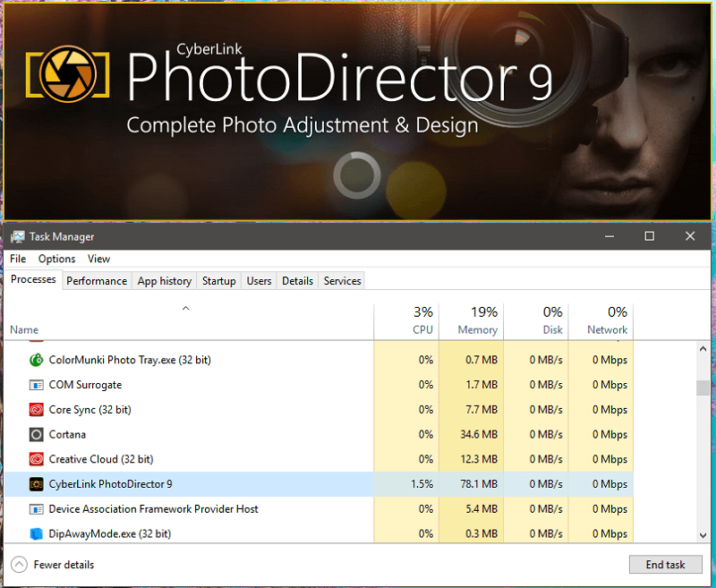Viewport: 716px width, 588px height.
Task: Switch to the Performance tab
Action: 97,281
